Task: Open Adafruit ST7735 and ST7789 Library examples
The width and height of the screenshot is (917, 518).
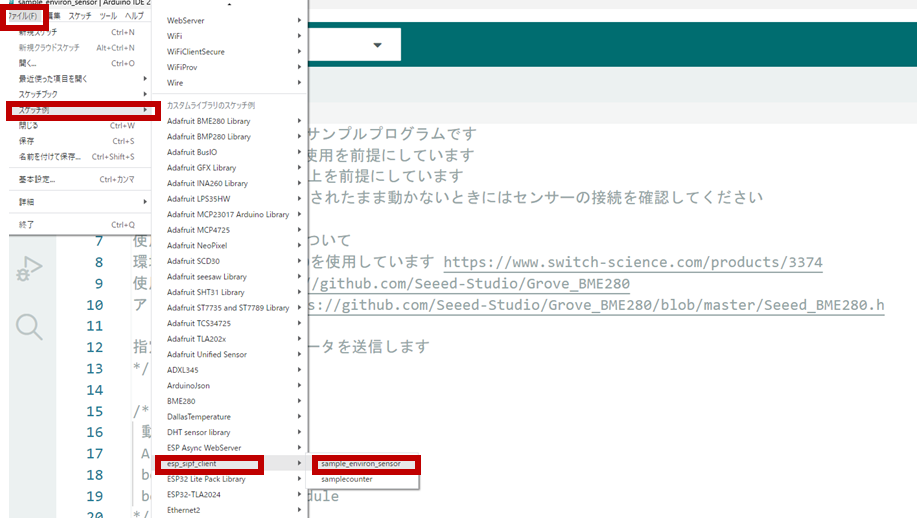Action: tap(230, 308)
